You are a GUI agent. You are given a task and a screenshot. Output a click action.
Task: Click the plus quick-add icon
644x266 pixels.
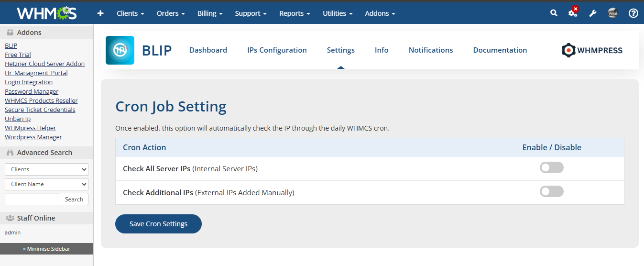pos(100,13)
